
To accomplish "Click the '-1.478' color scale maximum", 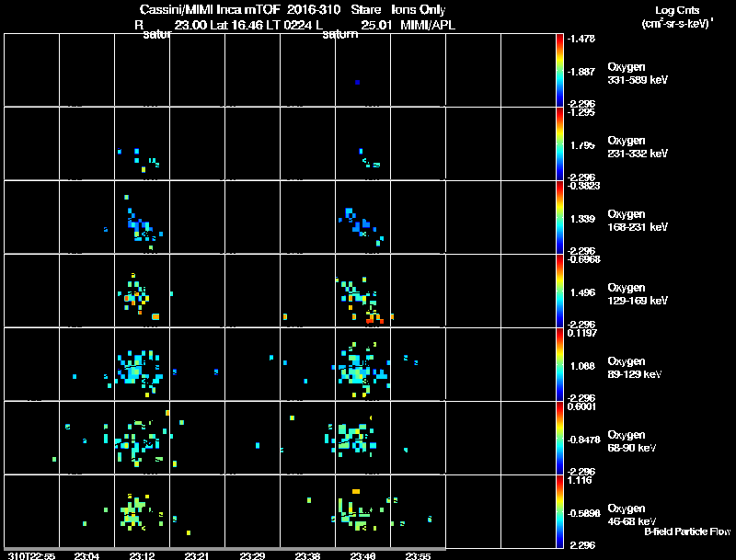I will click(x=581, y=39).
